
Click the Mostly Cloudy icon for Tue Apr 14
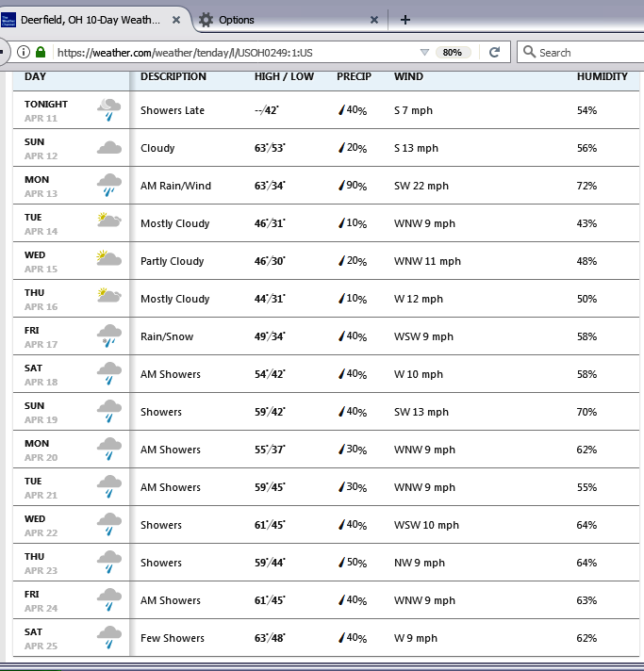(108, 220)
